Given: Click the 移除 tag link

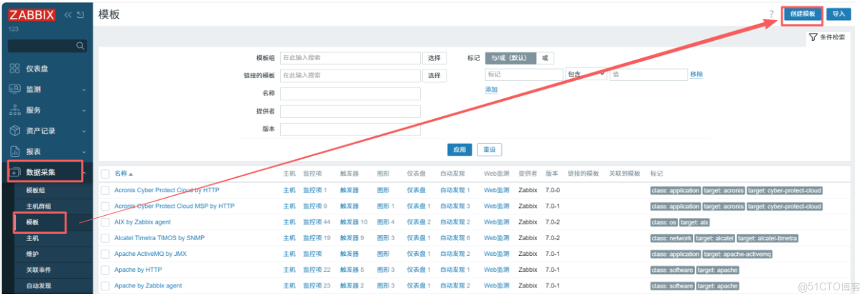Looking at the screenshot, I should (x=696, y=75).
